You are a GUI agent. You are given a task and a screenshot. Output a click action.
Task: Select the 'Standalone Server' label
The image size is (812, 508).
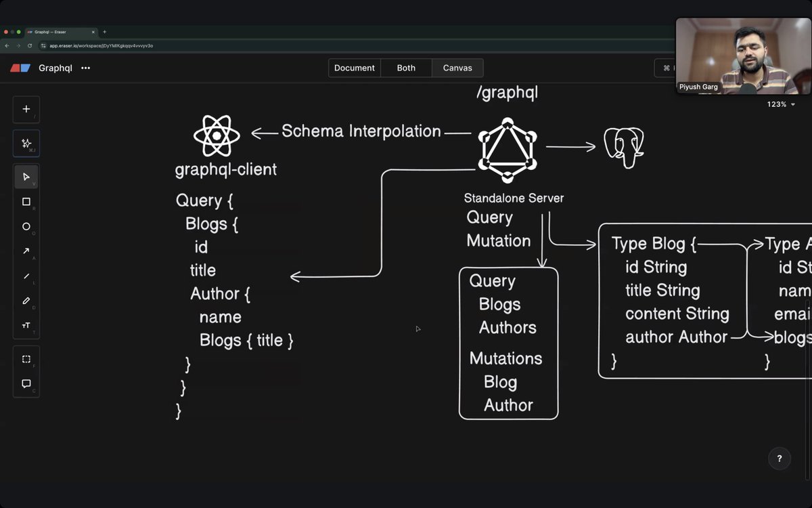pos(514,198)
